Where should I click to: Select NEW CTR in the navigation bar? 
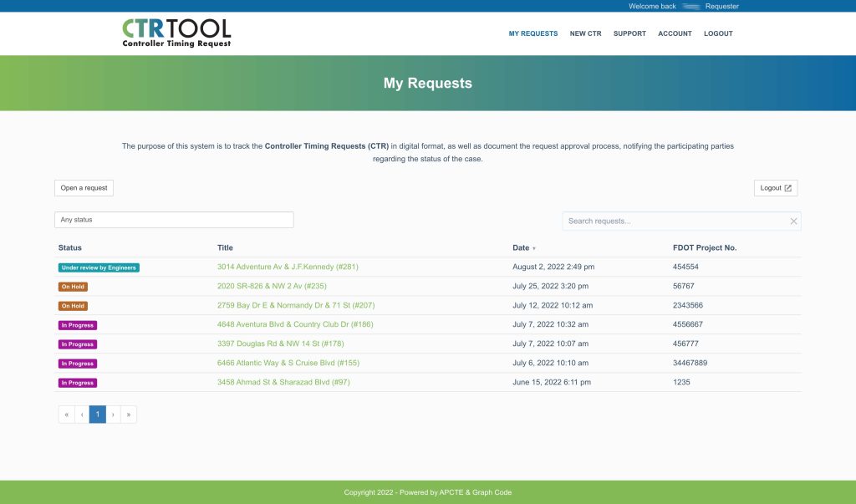click(585, 33)
